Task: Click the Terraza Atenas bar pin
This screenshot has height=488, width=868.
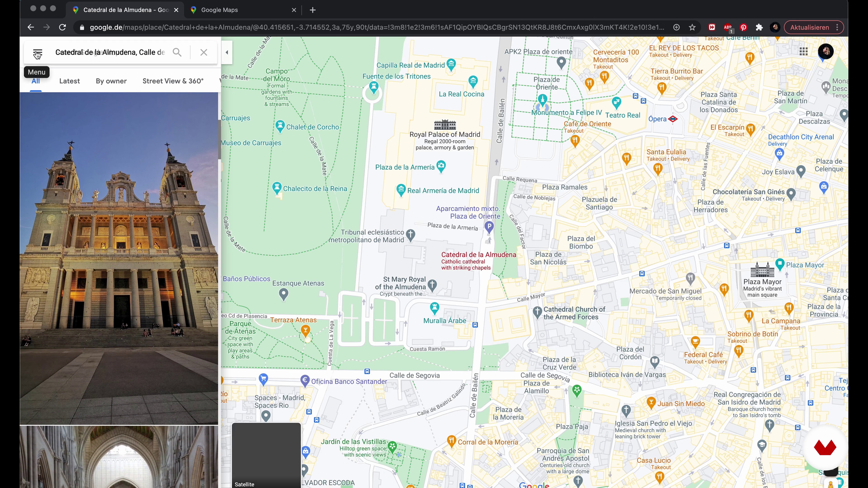Action: pyautogui.click(x=306, y=331)
